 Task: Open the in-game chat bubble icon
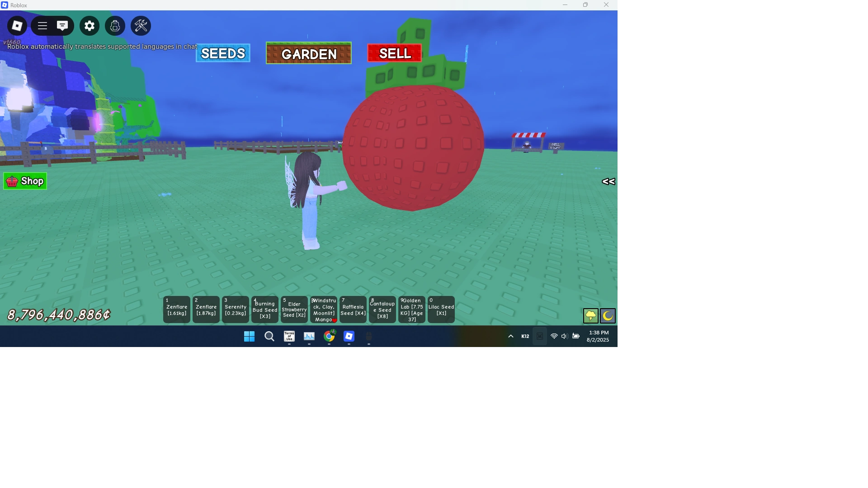pyautogui.click(x=62, y=26)
